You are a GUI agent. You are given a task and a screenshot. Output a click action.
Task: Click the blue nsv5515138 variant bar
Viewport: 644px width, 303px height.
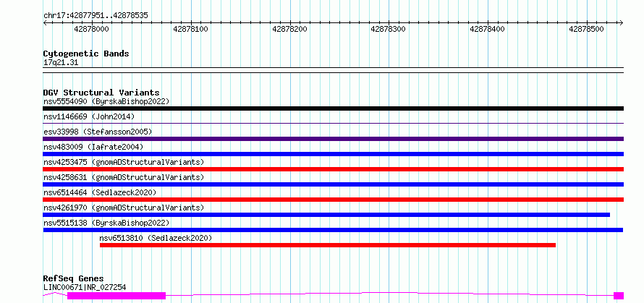click(x=333, y=230)
